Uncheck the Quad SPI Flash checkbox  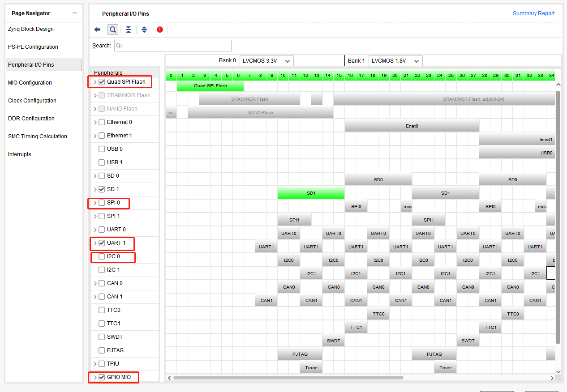[102, 82]
